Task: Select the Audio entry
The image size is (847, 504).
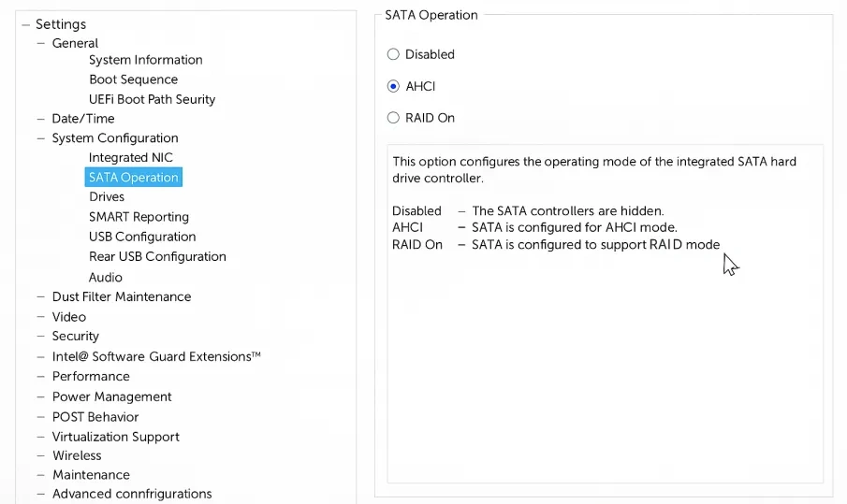Action: 106,277
